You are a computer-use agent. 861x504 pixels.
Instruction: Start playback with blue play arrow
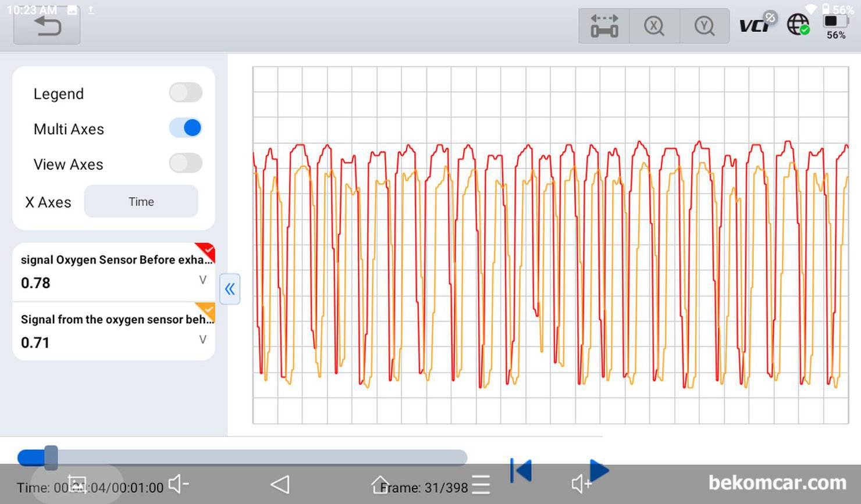[599, 470]
